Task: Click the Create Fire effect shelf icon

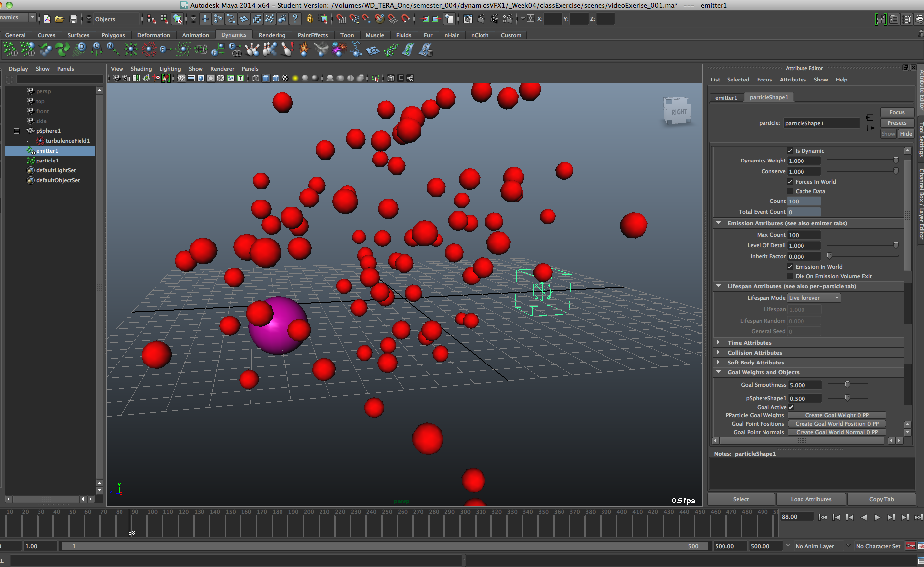Action: (304, 50)
